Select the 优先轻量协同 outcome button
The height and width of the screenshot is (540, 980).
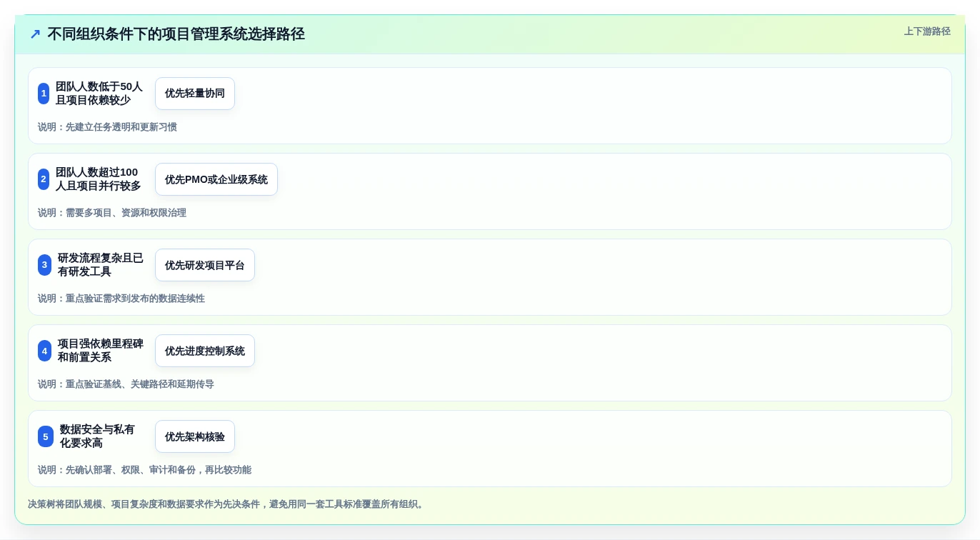pyautogui.click(x=195, y=94)
